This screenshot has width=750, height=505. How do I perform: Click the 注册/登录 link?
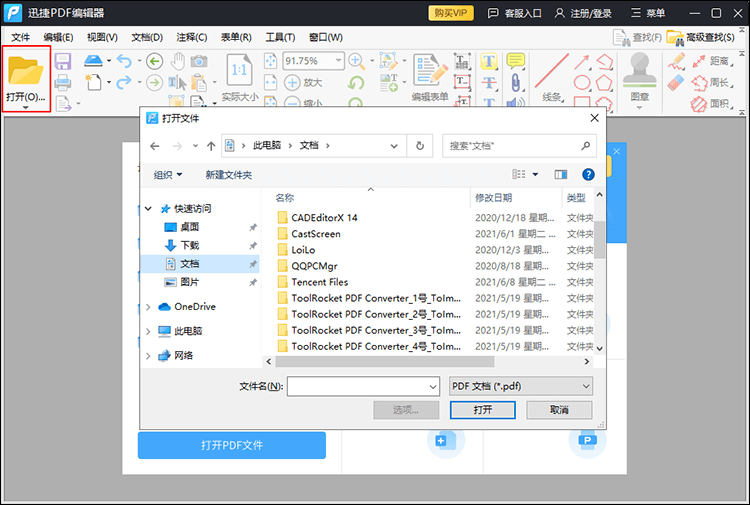click(583, 13)
